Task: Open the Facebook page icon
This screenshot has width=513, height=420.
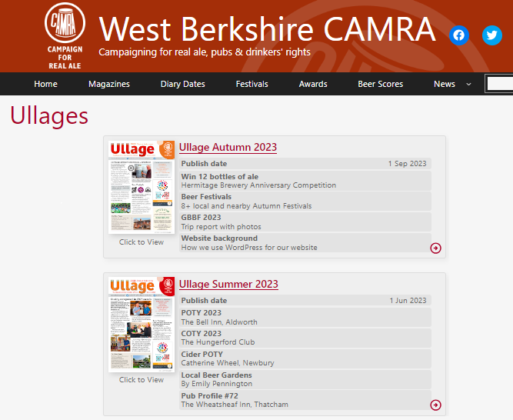Action: (x=458, y=35)
